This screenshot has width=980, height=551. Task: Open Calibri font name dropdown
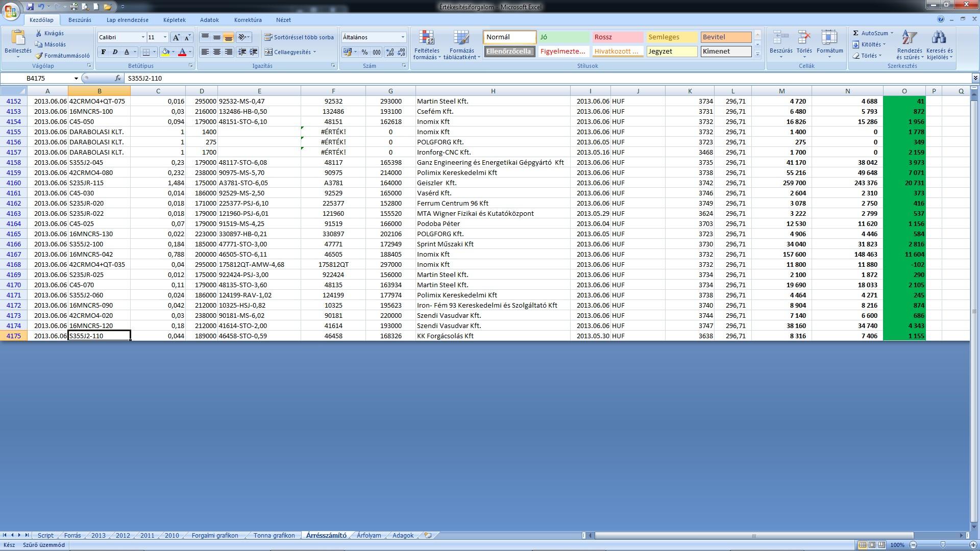pos(143,37)
